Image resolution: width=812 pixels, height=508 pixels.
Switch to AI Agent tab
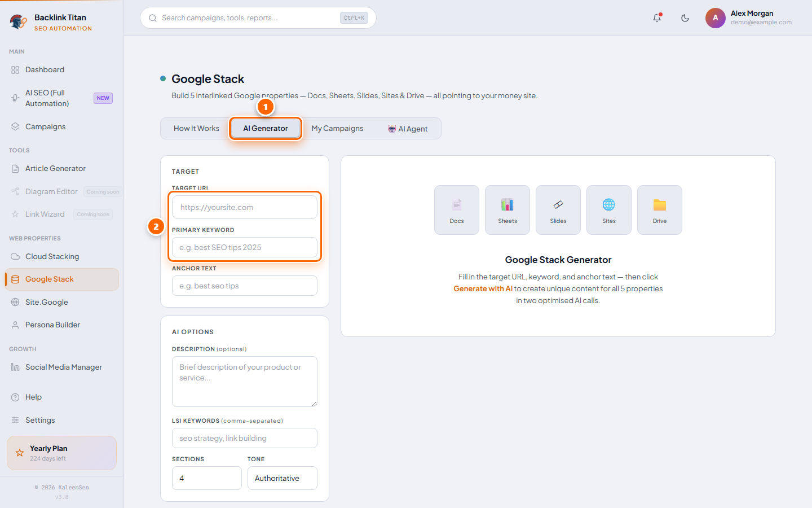click(408, 129)
